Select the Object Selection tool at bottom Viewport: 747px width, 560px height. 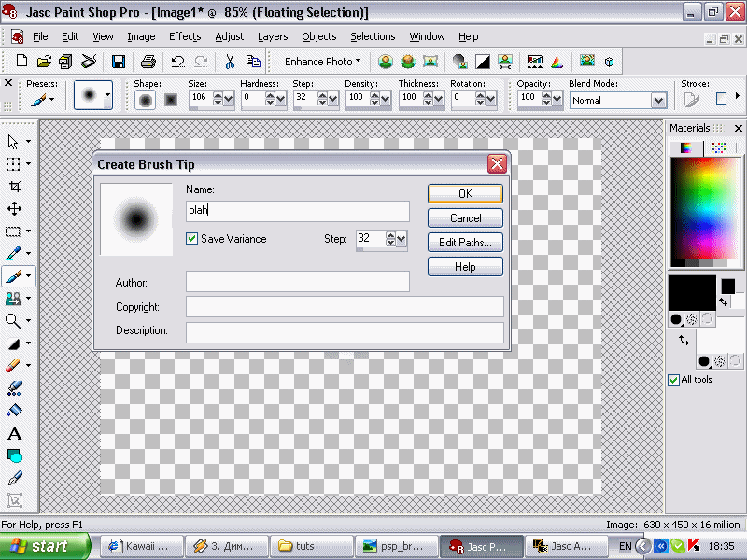tap(14, 500)
